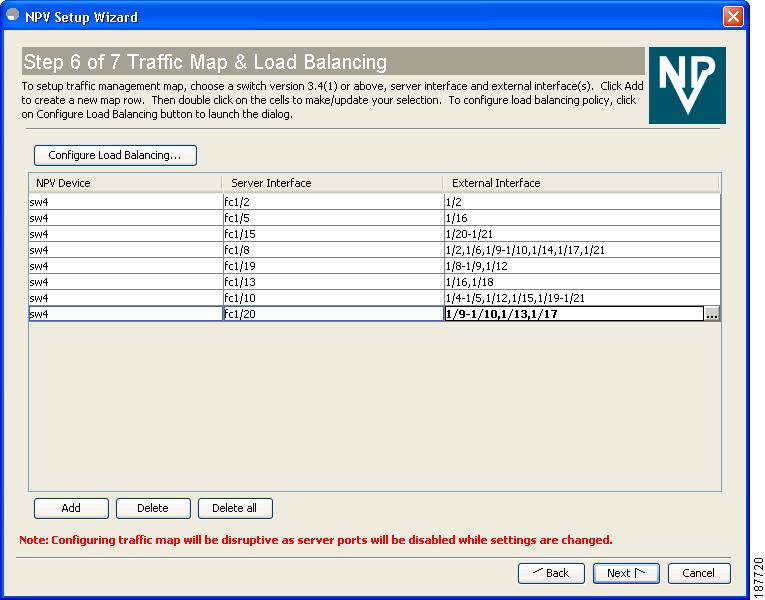
Task: Click the Server Interface column header
Action: 332,183
